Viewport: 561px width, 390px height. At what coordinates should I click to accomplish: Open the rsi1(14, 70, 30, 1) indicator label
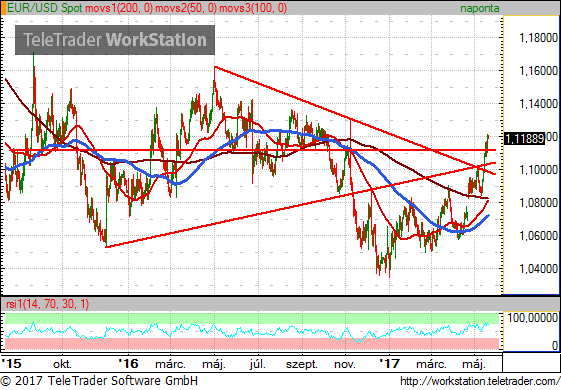coord(47,304)
